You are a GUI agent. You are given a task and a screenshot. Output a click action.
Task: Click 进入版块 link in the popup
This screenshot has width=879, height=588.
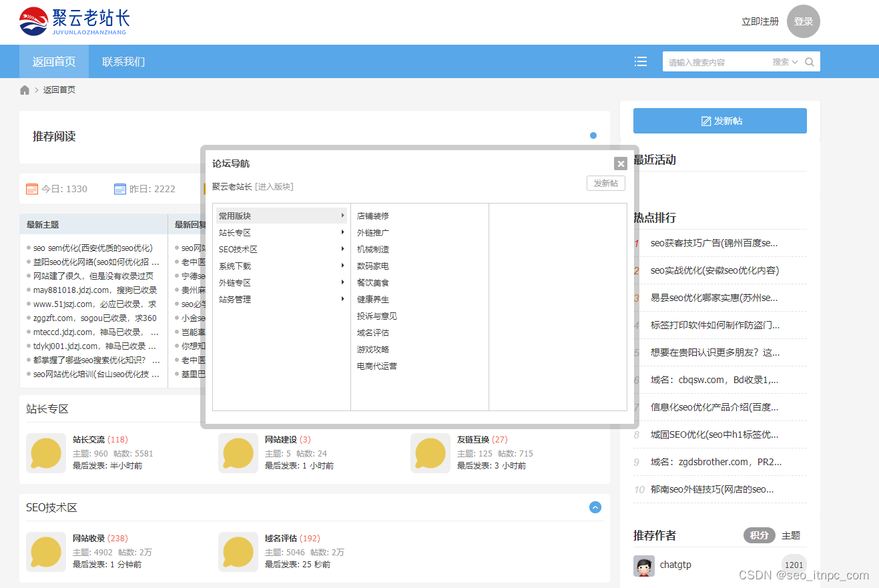click(x=274, y=186)
